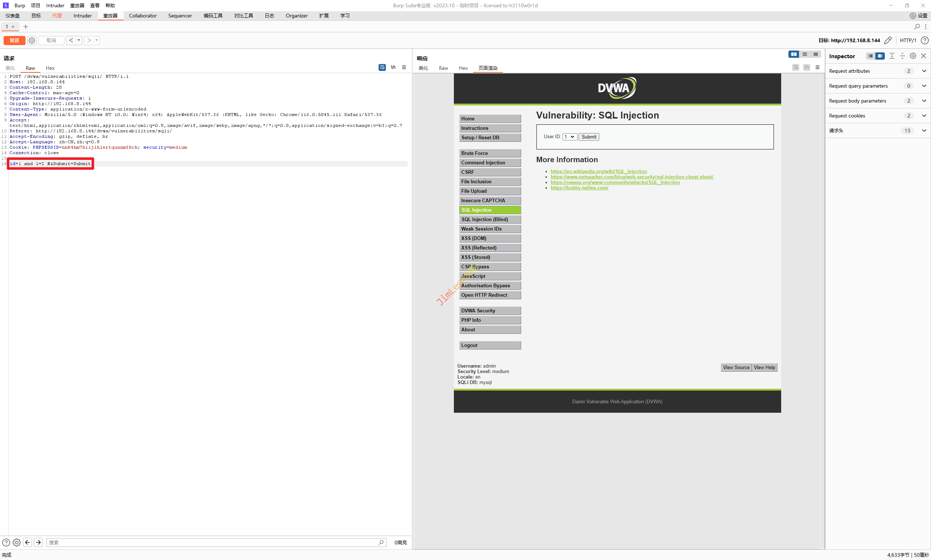This screenshot has height=560, width=931.
Task: Switch response view to Raw tab
Action: pyautogui.click(x=443, y=68)
